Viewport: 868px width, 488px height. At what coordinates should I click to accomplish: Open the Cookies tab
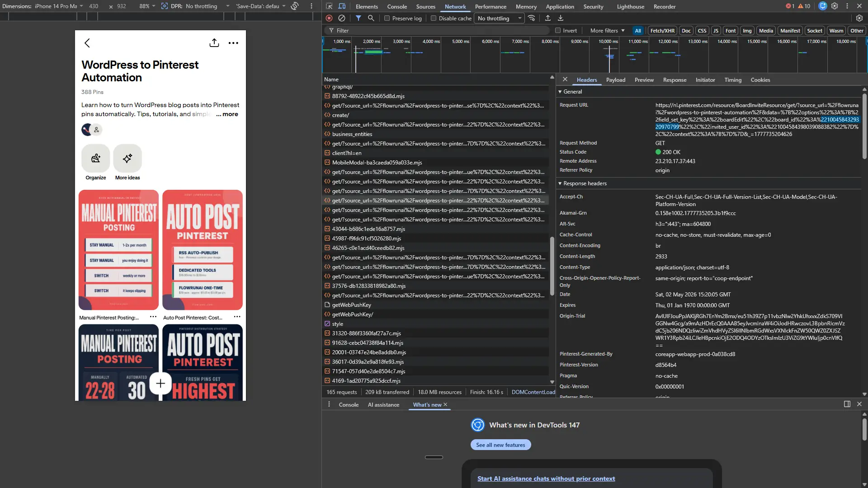click(x=760, y=80)
